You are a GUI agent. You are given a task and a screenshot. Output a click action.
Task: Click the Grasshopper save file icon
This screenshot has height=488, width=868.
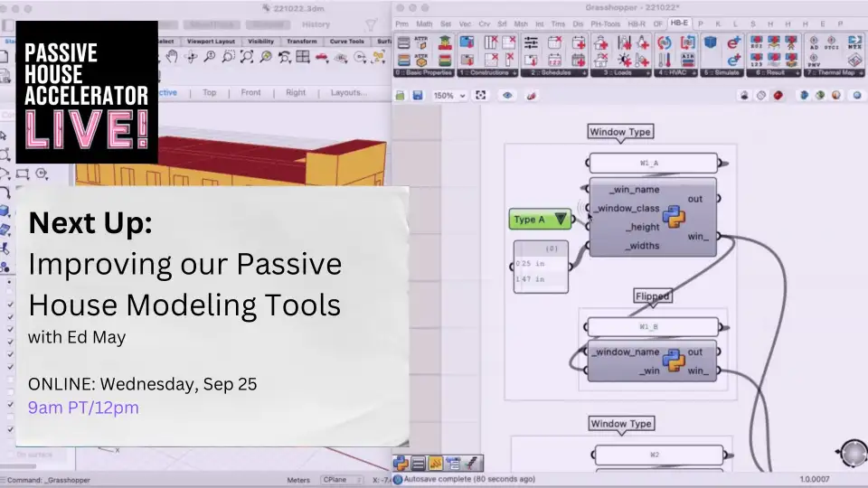(x=418, y=95)
